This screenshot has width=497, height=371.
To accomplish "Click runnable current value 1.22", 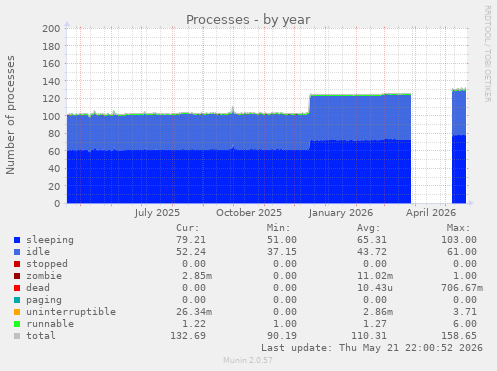I will (x=194, y=324).
